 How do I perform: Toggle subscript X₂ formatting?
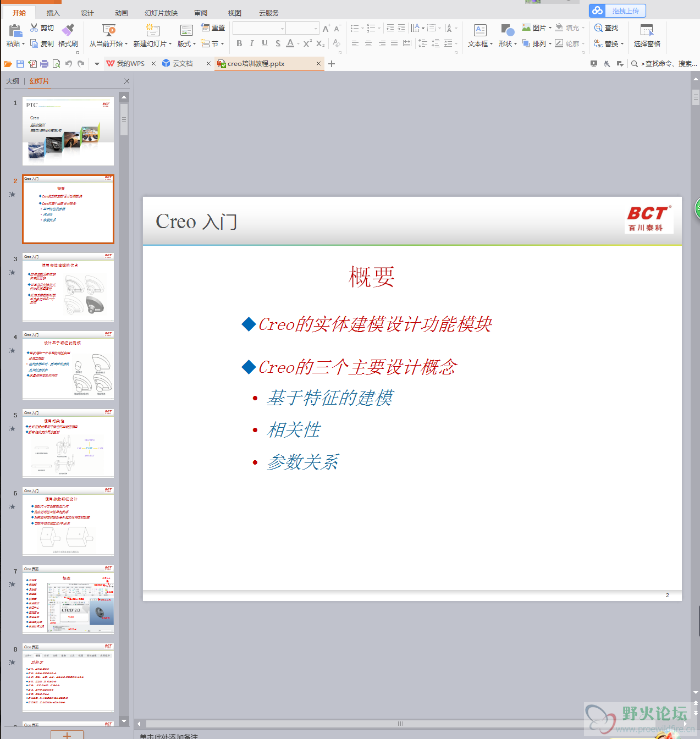320,43
